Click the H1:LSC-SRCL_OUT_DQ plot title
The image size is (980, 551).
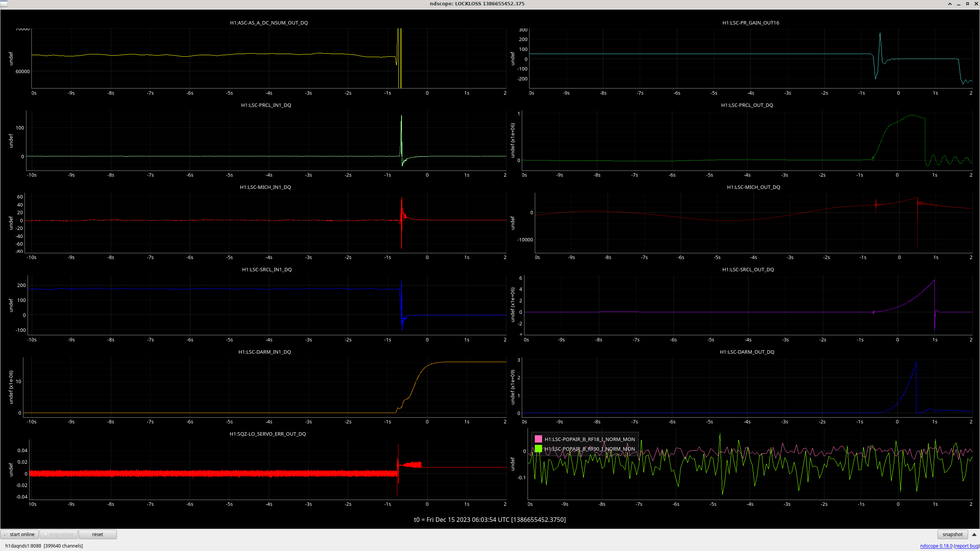[x=748, y=269]
